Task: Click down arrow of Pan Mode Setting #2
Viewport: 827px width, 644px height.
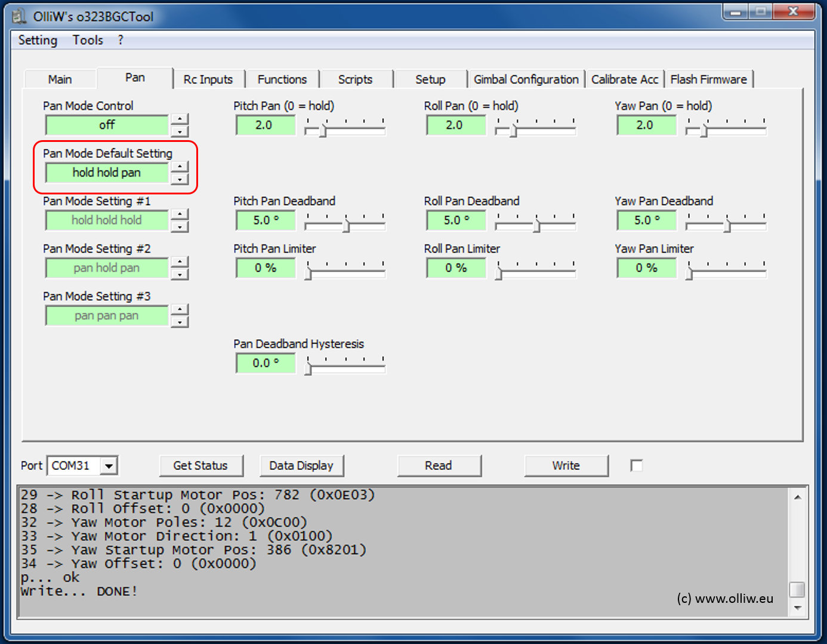Action: [180, 275]
